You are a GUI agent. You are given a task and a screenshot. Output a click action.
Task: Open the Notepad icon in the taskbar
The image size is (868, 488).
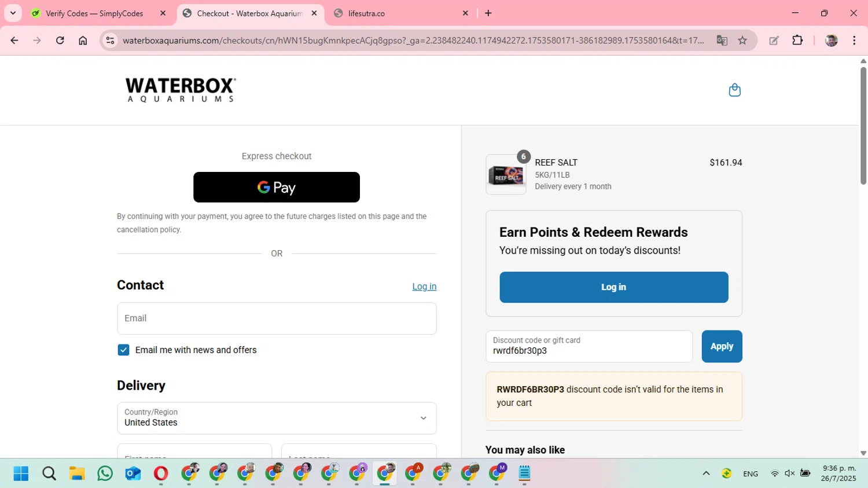[x=524, y=474]
